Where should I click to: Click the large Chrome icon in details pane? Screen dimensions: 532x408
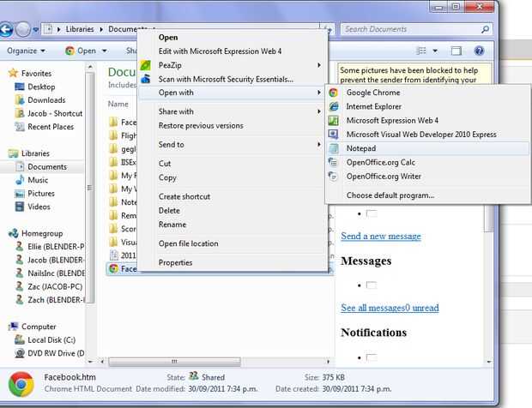[21, 384]
